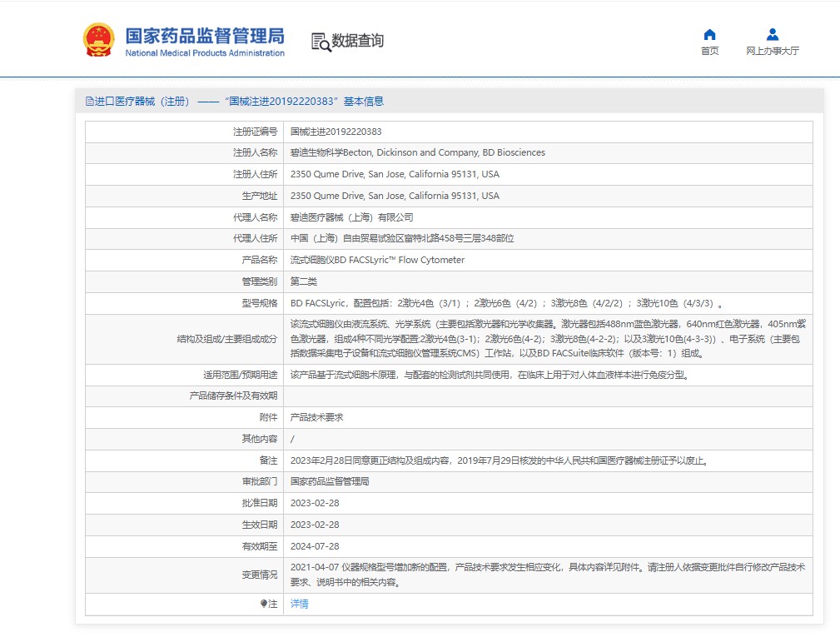Click the 产品技术要求 attachment cell
Viewport: 840px width, 637px height.
coord(548,417)
